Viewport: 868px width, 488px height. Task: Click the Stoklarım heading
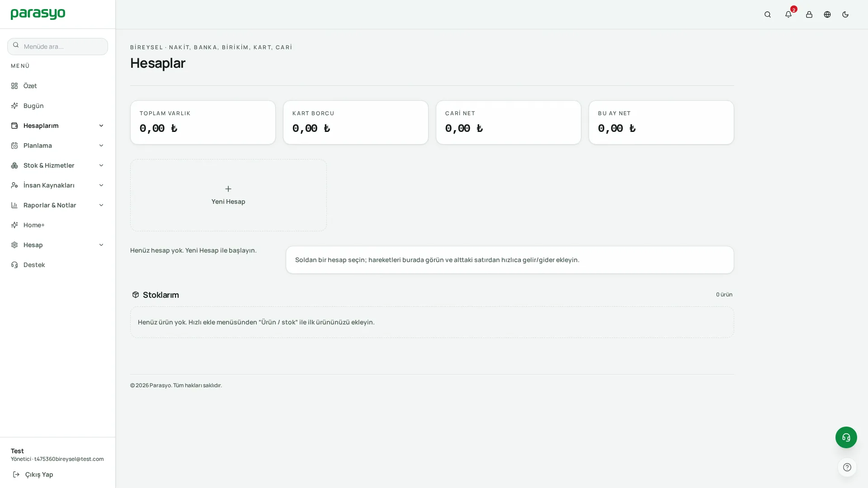[161, 295]
